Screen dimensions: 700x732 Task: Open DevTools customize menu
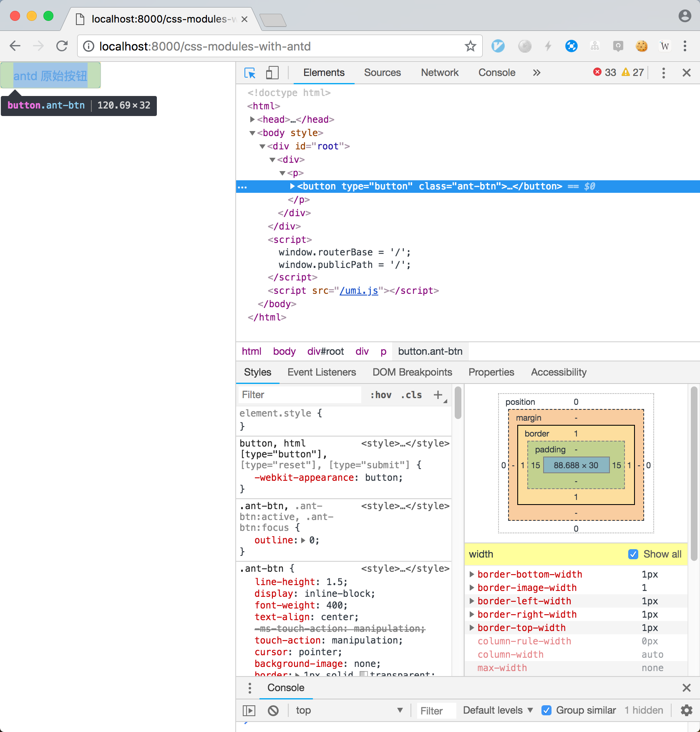point(663,73)
